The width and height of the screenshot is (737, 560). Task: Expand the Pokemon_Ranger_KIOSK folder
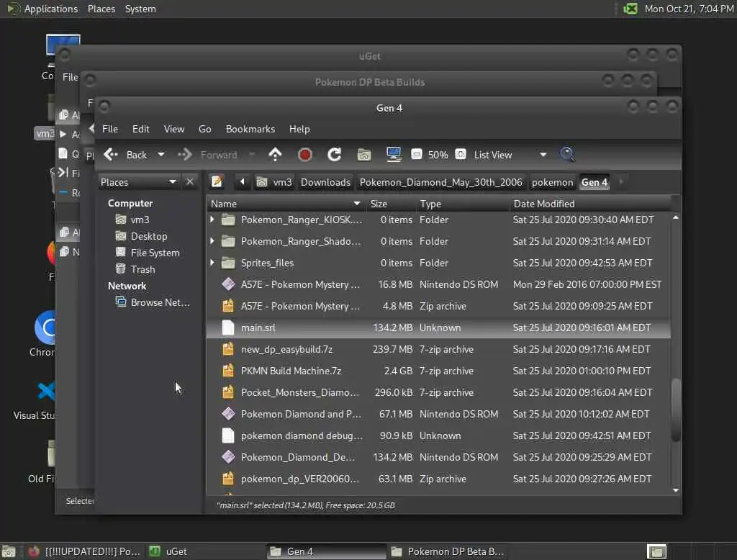click(x=212, y=220)
